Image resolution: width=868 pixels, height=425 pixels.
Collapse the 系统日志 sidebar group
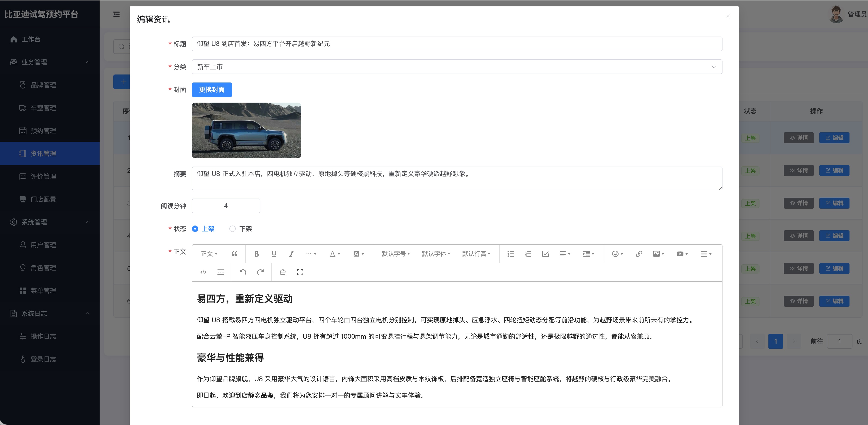coord(50,313)
